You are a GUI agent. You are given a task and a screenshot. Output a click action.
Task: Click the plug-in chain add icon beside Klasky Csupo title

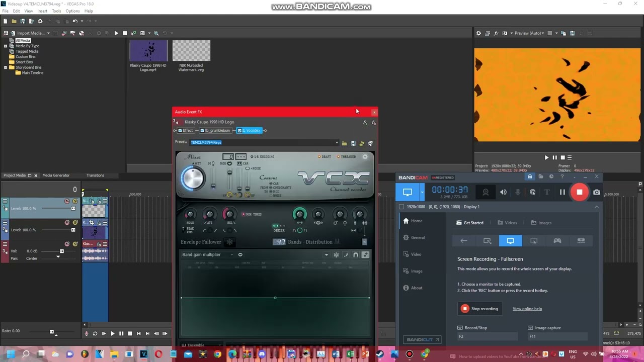pos(365,122)
